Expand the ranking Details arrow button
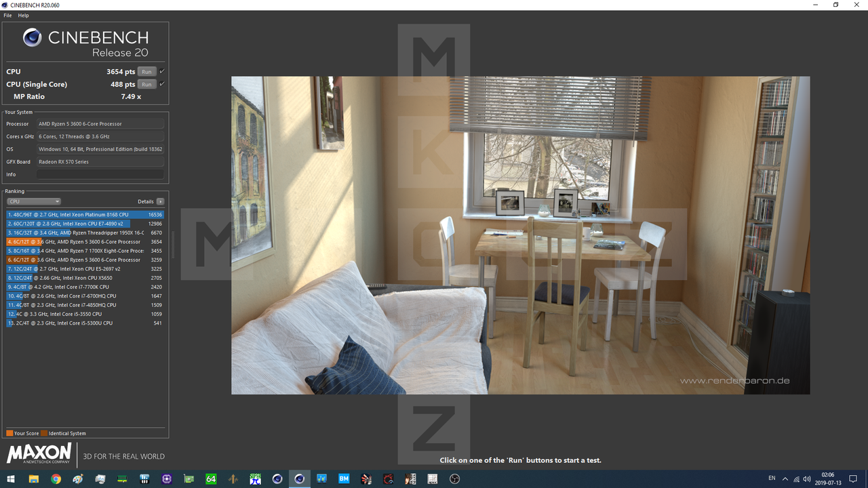868x488 pixels. [x=160, y=201]
